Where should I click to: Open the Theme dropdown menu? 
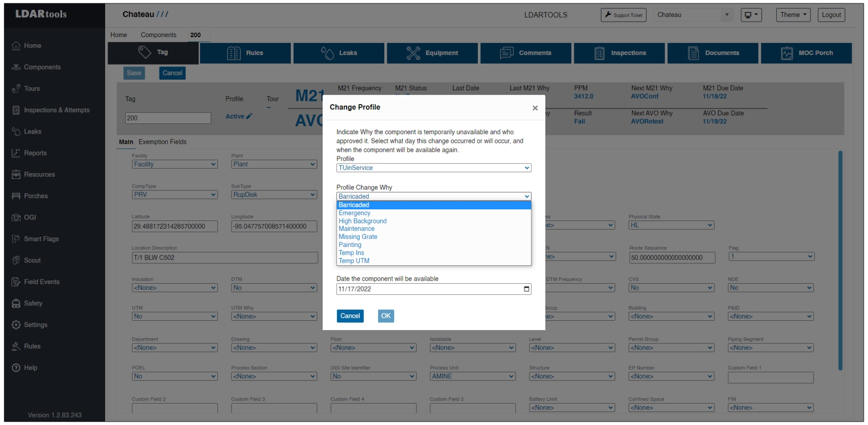(x=793, y=15)
